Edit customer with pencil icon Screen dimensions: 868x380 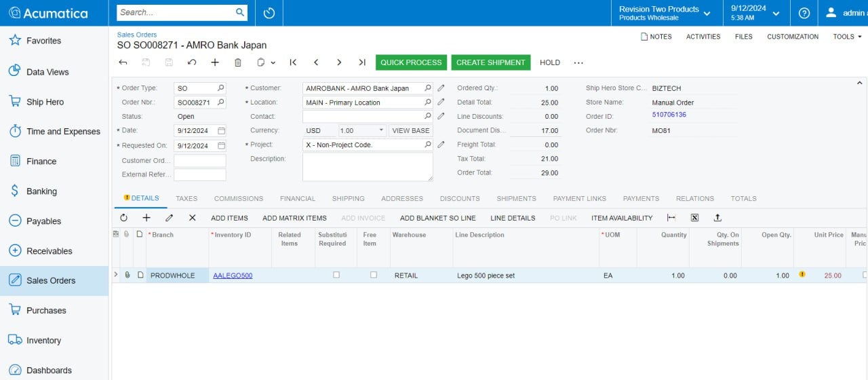point(441,88)
